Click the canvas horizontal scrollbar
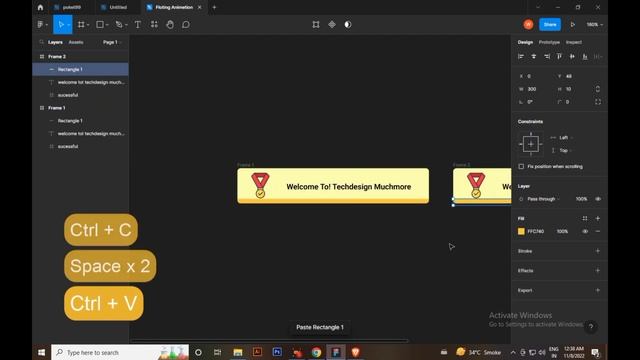Image resolution: width=640 pixels, height=360 pixels. (x=269, y=340)
